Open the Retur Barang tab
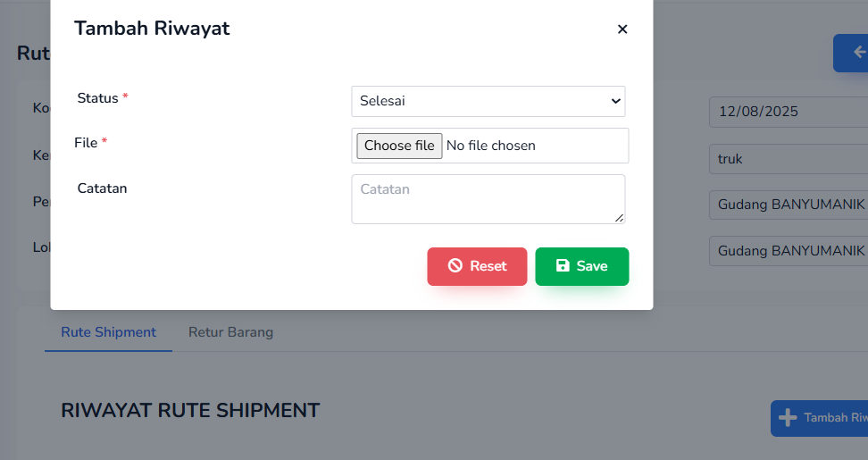The width and height of the screenshot is (868, 460). (230, 332)
